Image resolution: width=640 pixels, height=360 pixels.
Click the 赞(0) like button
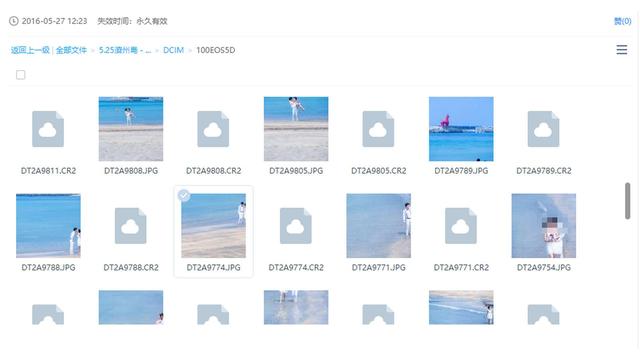(622, 21)
